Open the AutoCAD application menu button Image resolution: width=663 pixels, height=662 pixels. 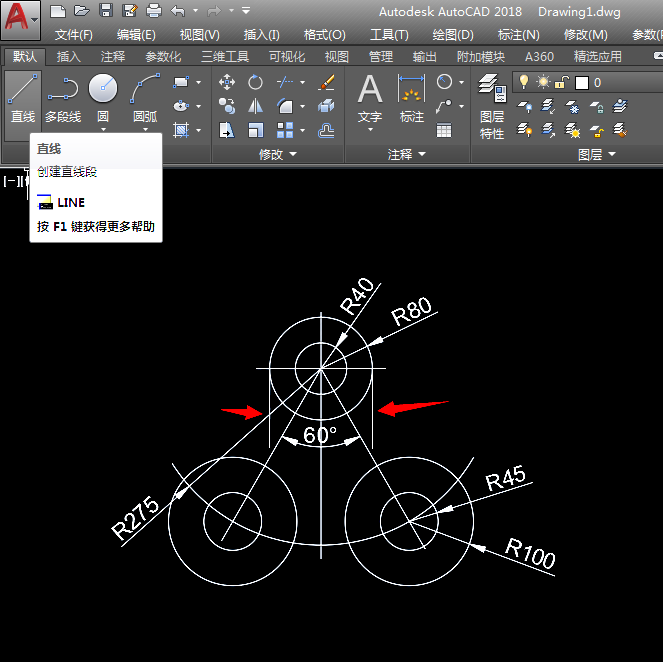(x=21, y=20)
